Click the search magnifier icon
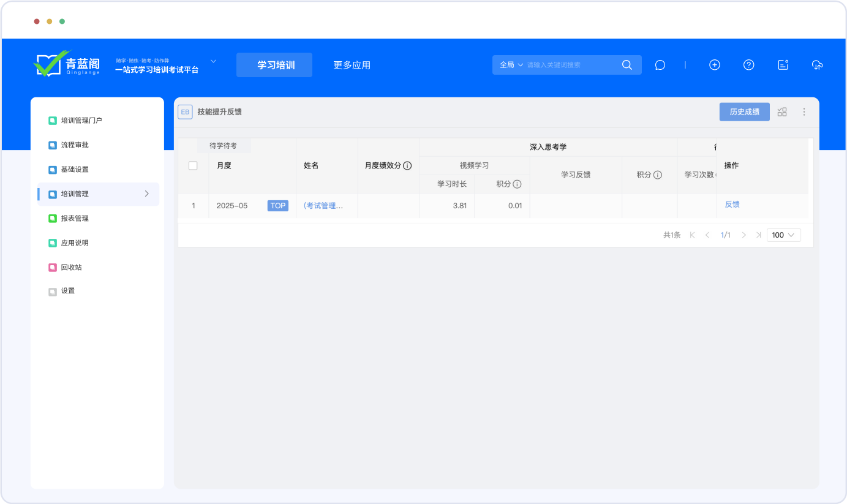 [627, 65]
